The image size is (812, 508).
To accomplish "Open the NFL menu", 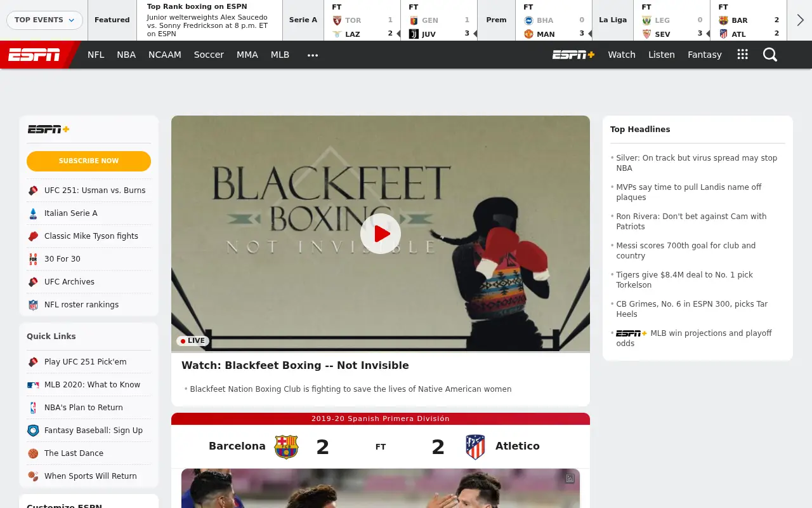I will 96,55.
